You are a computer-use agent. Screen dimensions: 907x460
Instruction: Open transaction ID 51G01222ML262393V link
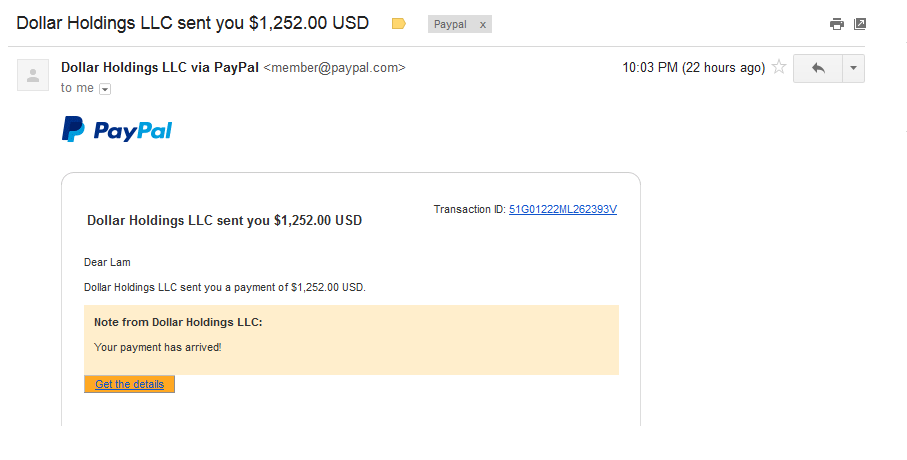563,209
